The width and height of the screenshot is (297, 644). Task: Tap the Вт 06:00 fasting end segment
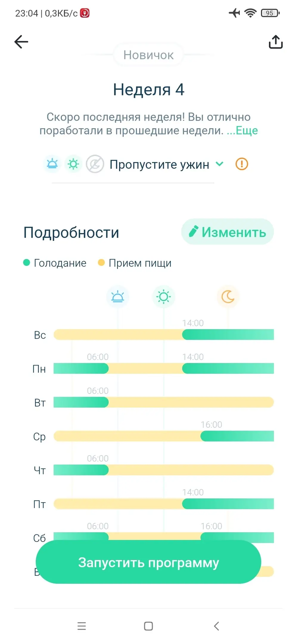81,402
